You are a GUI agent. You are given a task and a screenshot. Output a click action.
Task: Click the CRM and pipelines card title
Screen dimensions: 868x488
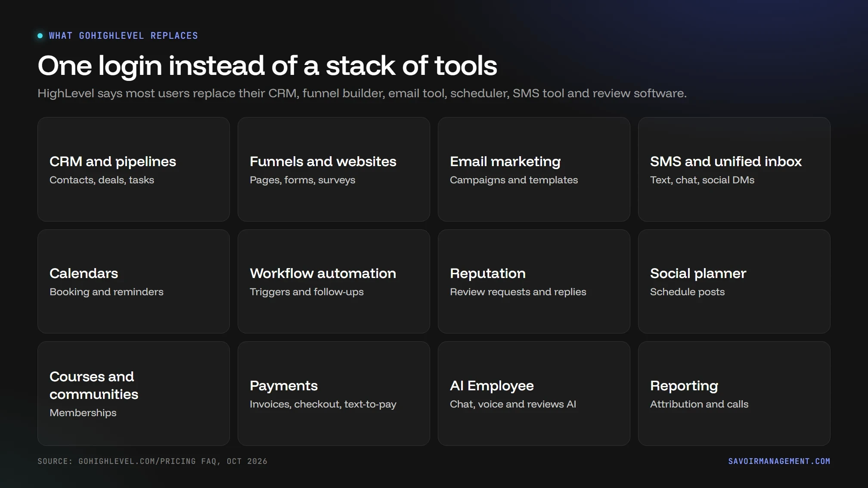pyautogui.click(x=113, y=162)
